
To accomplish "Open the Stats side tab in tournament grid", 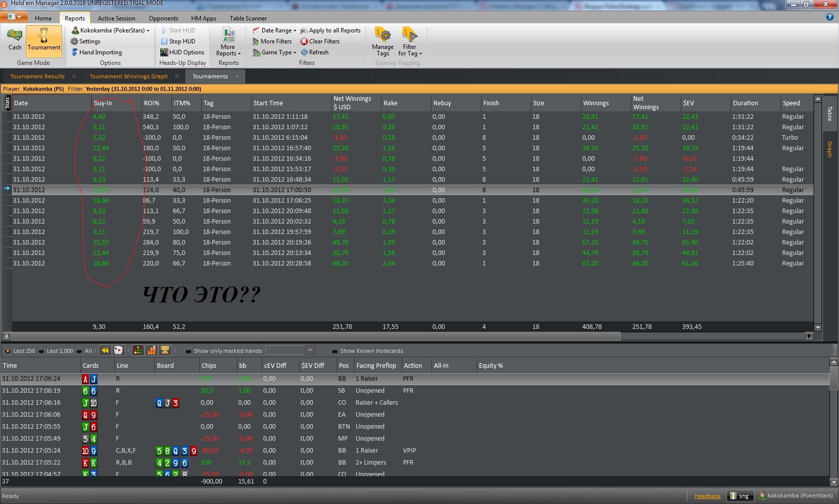I will tap(7, 103).
